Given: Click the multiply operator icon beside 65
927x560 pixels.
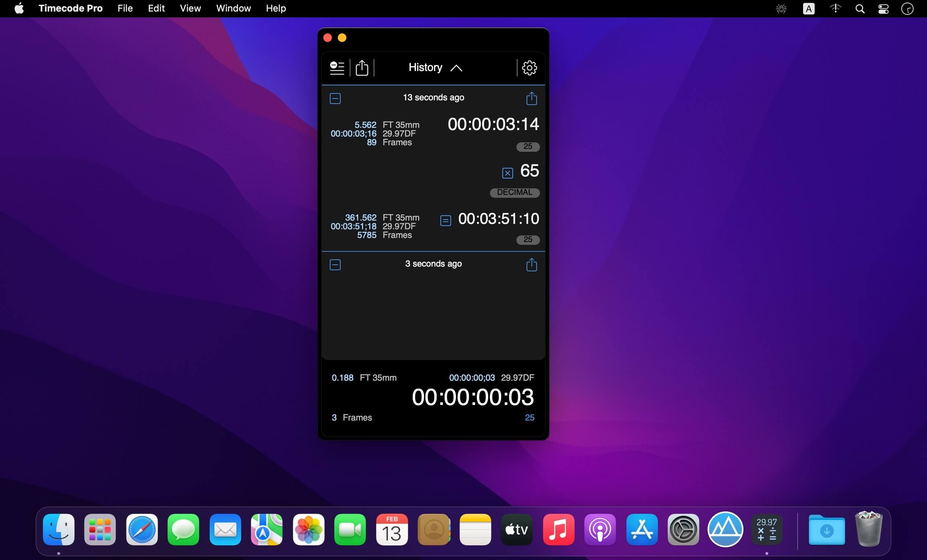Looking at the screenshot, I should (x=507, y=173).
